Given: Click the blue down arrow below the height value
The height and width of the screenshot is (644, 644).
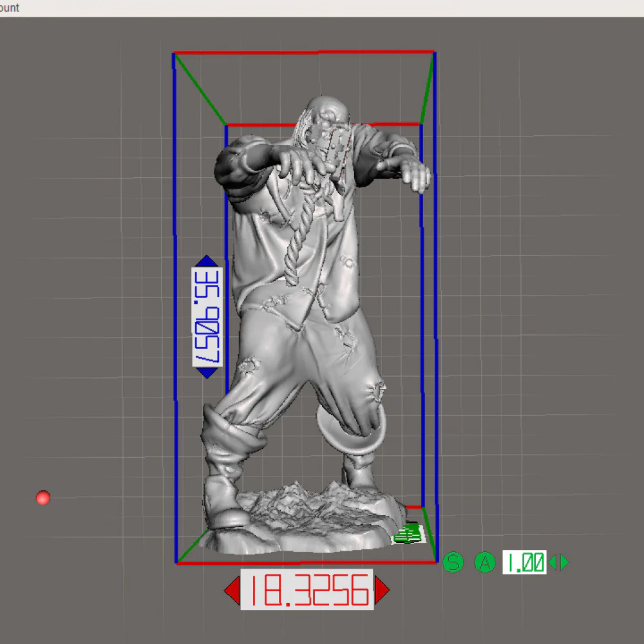Looking at the screenshot, I should coord(207,373).
